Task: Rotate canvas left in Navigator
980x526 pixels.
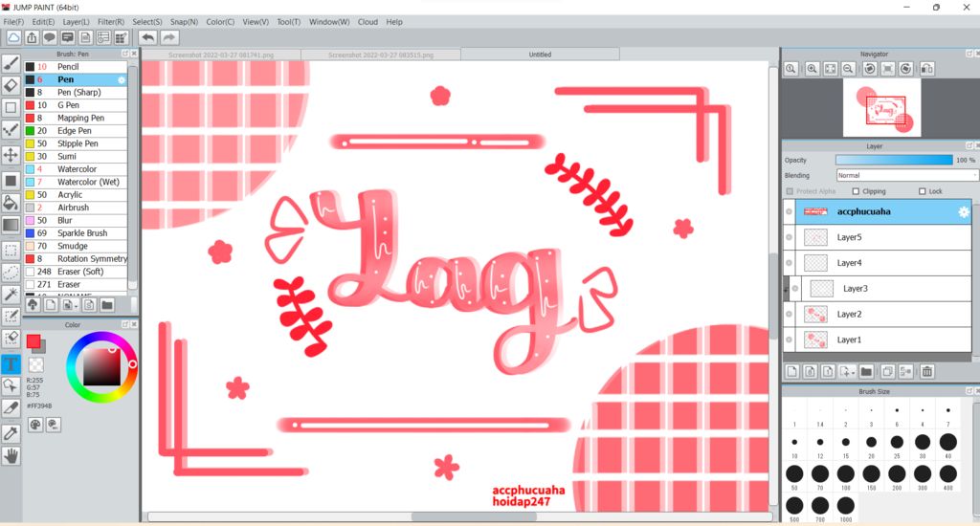Action: (869, 69)
